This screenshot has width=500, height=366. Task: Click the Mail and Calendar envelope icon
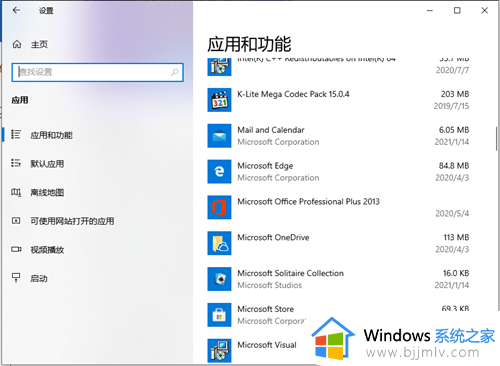point(219,136)
